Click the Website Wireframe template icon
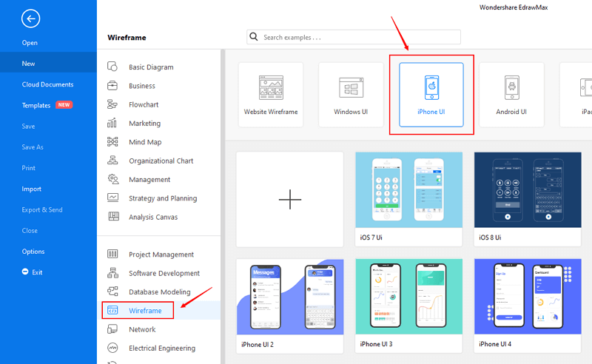Viewport: 592px width, 364px height. [271, 87]
